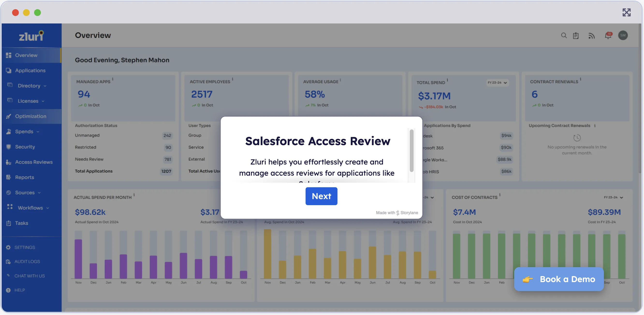Screen dimensions: 644x315
Task: Click the Contract Renewals value 6
Action: click(x=534, y=94)
